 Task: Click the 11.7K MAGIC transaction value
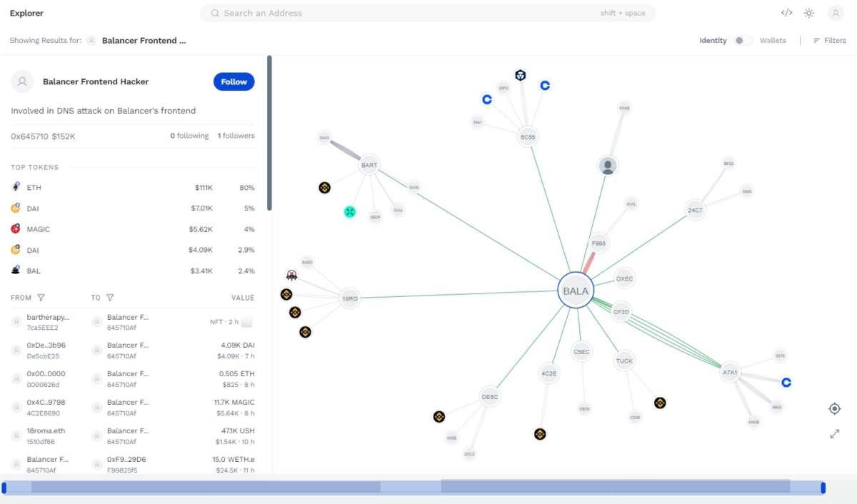[x=233, y=402]
